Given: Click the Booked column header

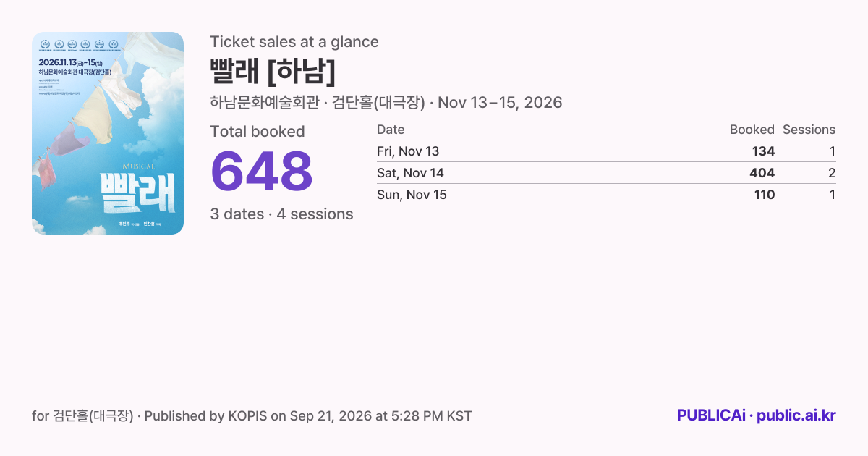Looking at the screenshot, I should pyautogui.click(x=752, y=130).
